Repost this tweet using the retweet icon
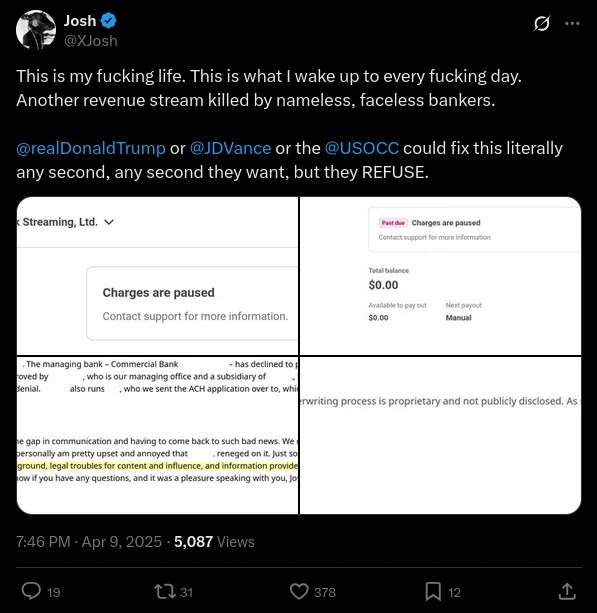 click(x=165, y=591)
